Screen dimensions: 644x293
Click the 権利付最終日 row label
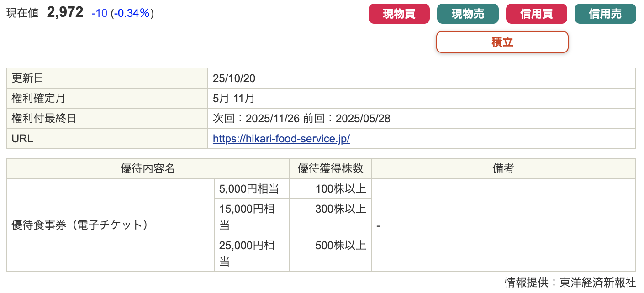44,119
